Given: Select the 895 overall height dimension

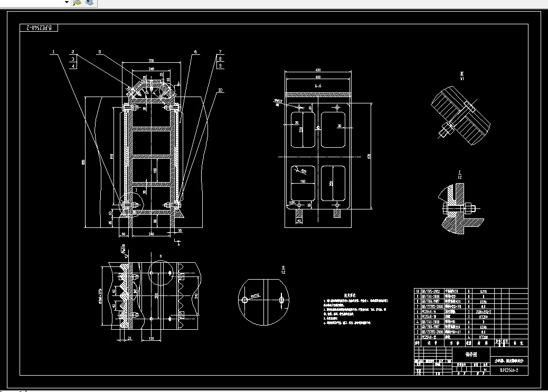Looking at the screenshot, I should pos(83,162).
